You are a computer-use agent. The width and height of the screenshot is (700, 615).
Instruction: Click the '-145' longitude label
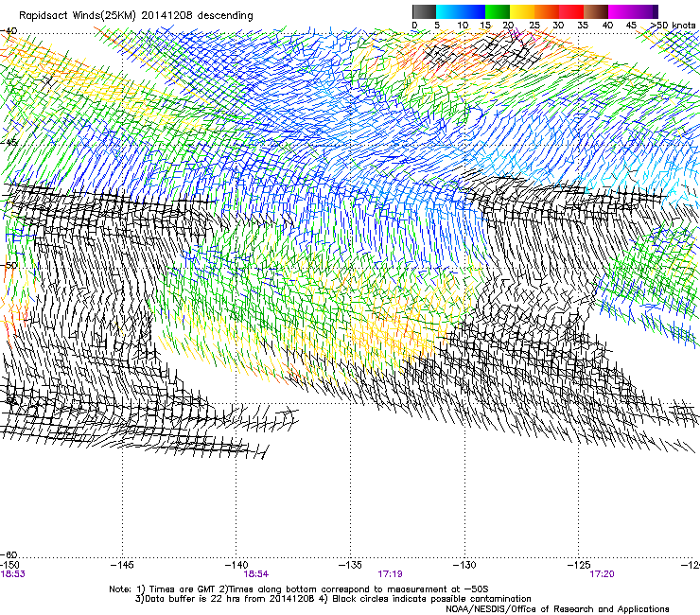click(122, 565)
